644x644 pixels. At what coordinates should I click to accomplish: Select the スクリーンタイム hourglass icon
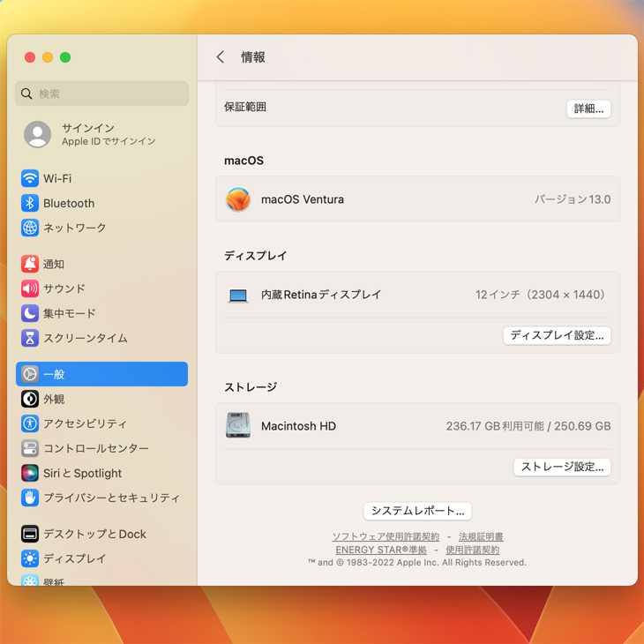click(x=30, y=338)
